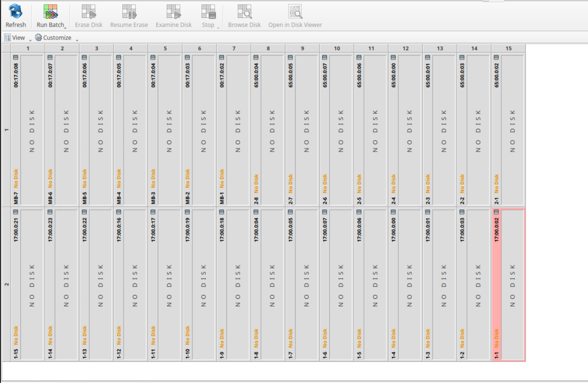Screen dimensions: 588x383
Task: Click the timestamp 65:00.0:00
Action: tap(394, 76)
